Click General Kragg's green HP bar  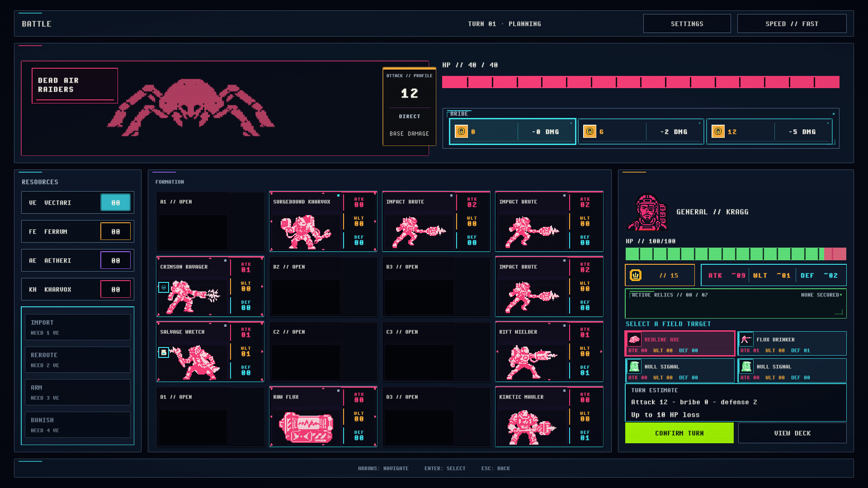click(x=736, y=253)
